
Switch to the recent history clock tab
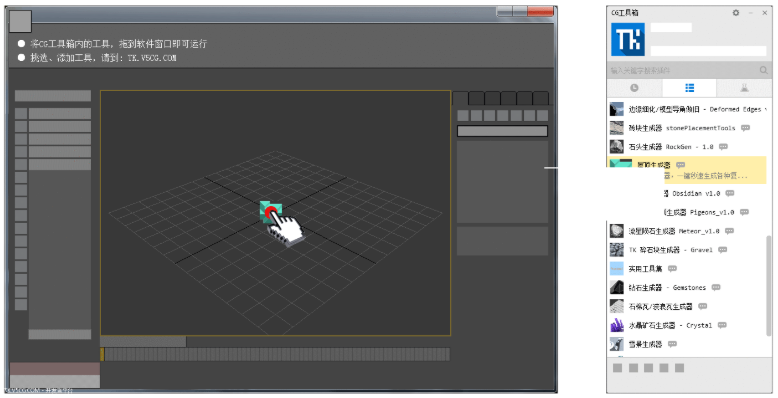click(634, 88)
